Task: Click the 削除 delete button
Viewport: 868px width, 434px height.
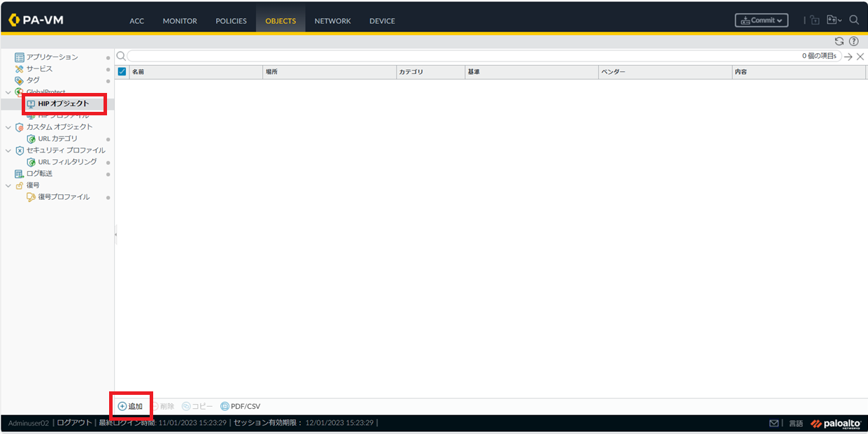Action: [162, 406]
